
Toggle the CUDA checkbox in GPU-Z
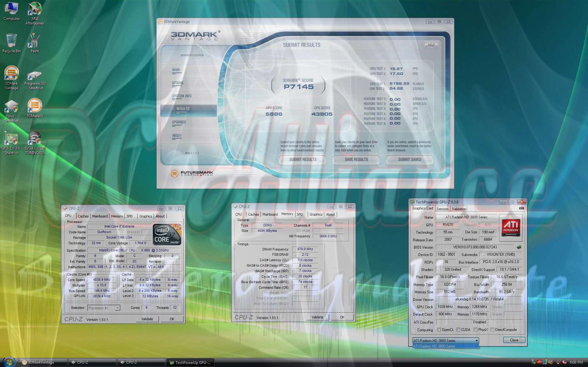pos(458,330)
